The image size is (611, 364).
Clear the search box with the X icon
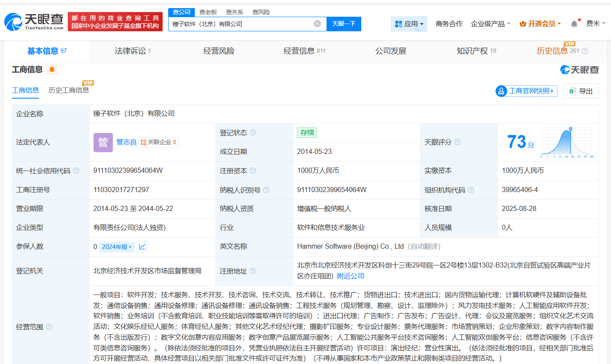pos(317,24)
